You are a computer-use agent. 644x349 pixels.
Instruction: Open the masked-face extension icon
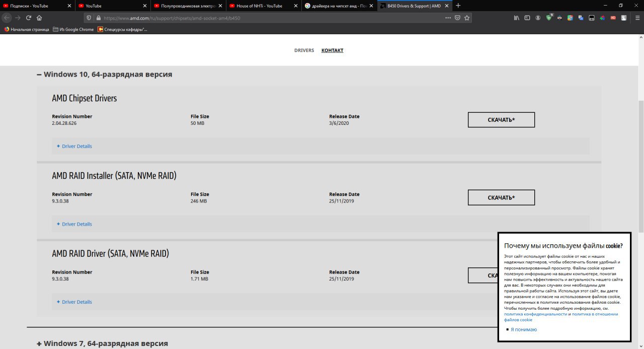click(x=559, y=18)
